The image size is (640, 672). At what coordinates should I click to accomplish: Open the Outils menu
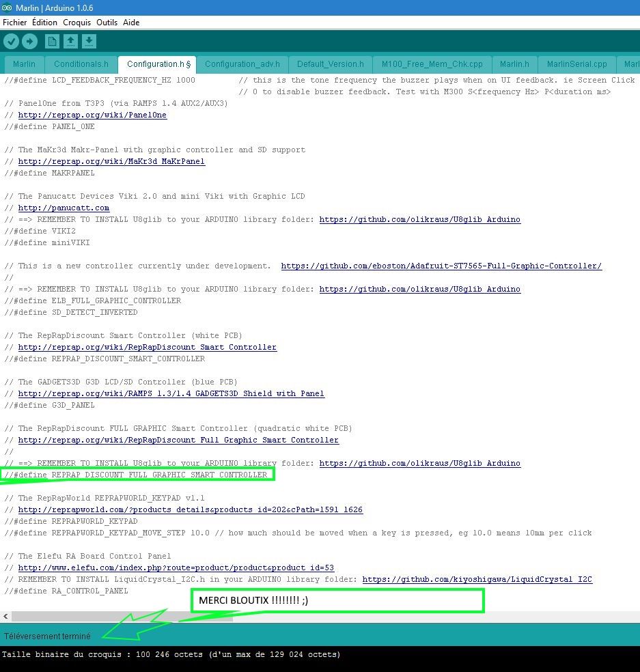tap(107, 23)
